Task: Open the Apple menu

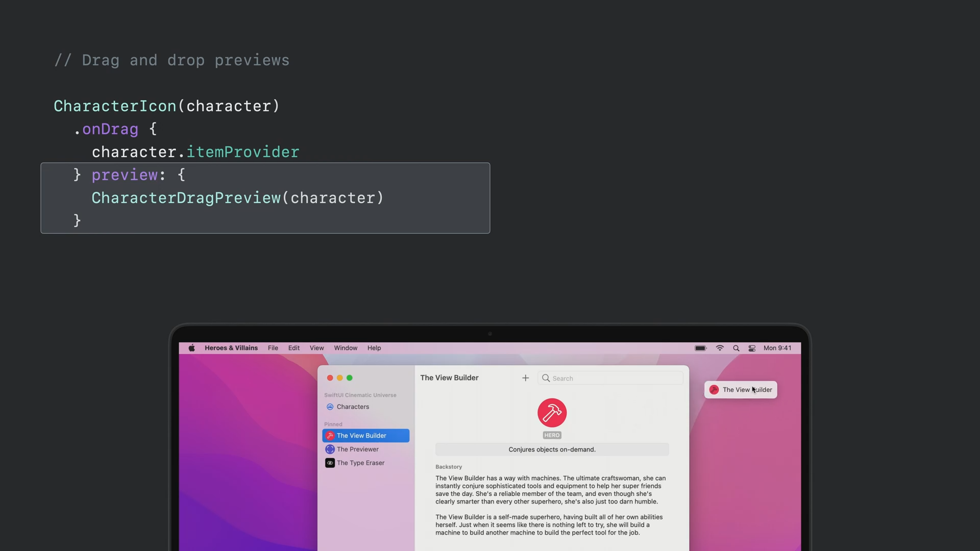Action: coord(191,348)
